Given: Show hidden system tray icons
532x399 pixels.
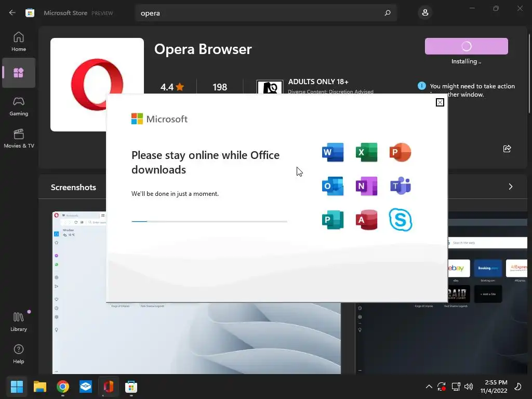Looking at the screenshot, I should [x=429, y=387].
